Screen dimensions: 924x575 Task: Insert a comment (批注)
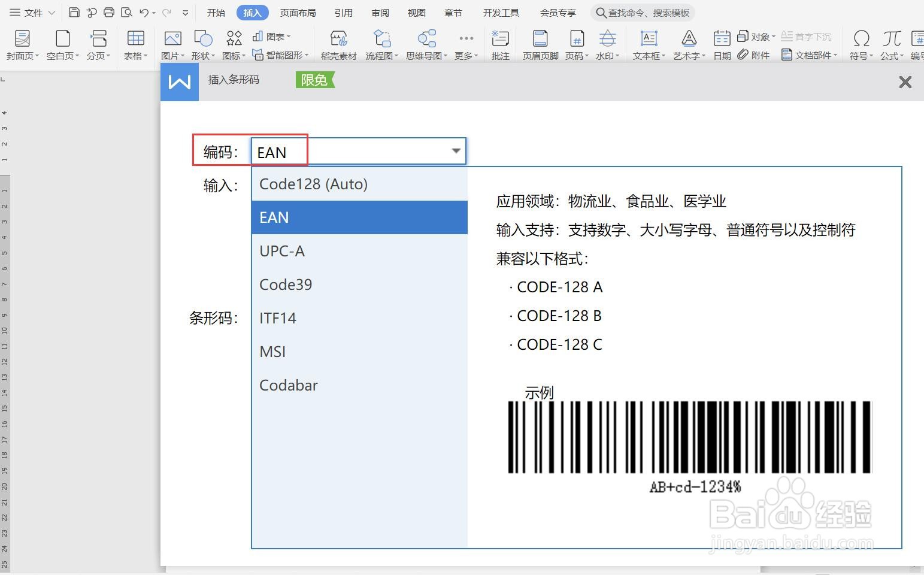(500, 45)
